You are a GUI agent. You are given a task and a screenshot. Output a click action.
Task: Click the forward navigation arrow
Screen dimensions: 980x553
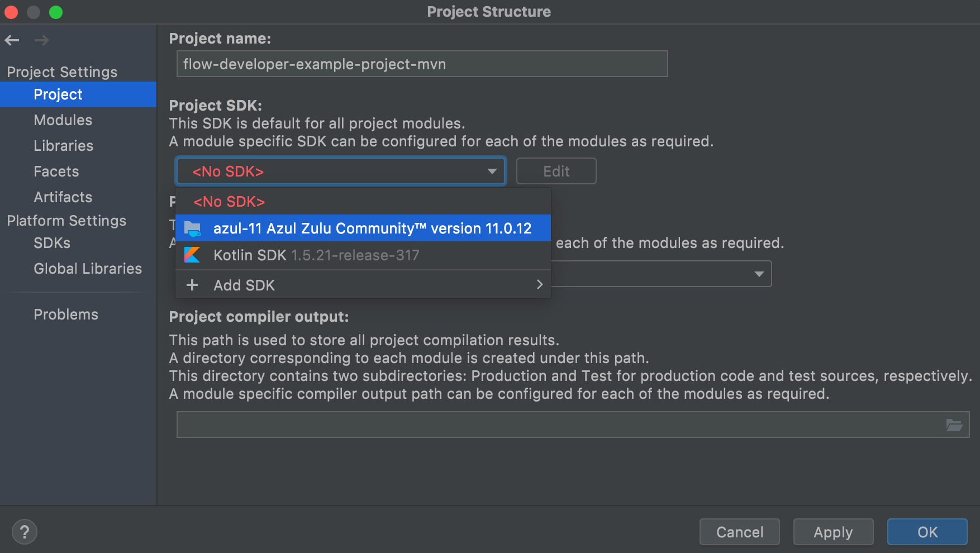pyautogui.click(x=41, y=40)
